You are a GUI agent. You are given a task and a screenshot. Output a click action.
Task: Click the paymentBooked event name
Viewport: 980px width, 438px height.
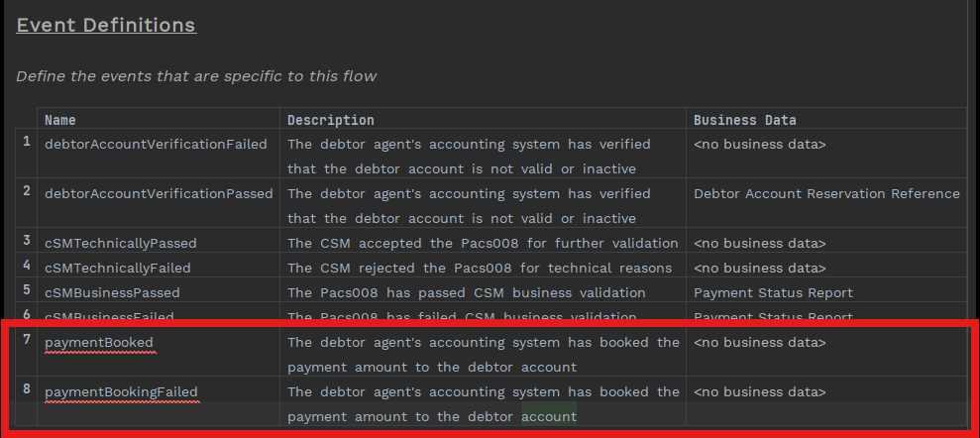coord(99,342)
